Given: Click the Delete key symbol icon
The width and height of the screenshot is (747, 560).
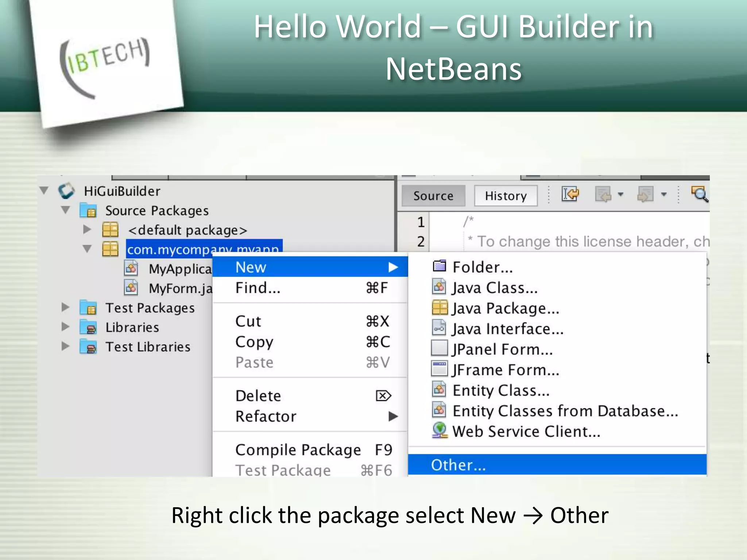Looking at the screenshot, I should (383, 396).
